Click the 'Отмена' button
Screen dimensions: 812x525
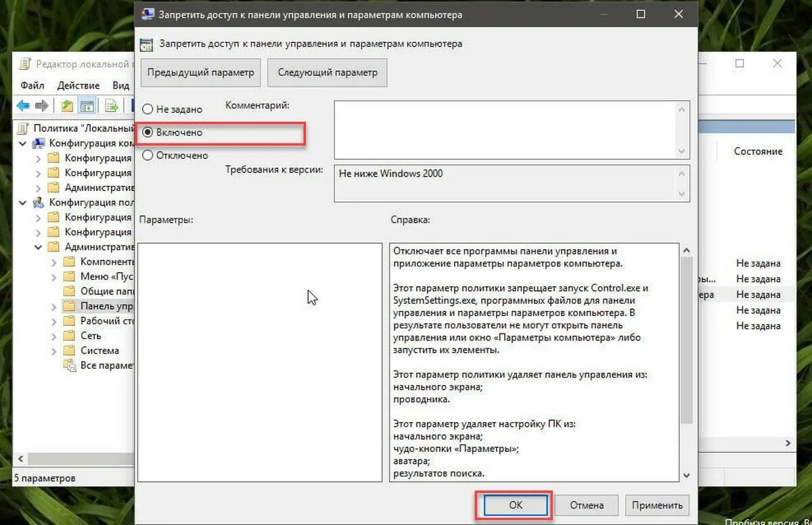[x=587, y=505]
